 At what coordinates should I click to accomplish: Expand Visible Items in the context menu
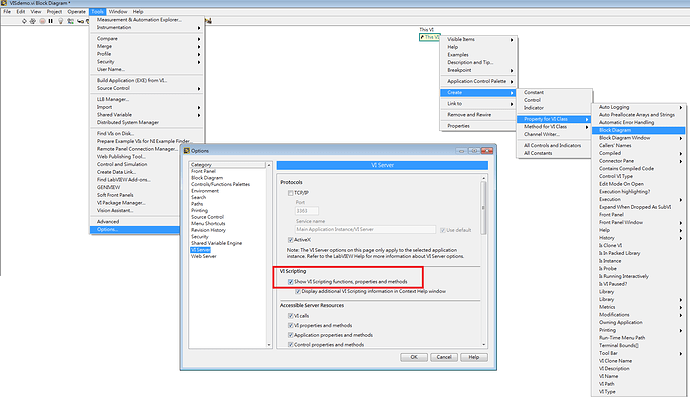(x=479, y=40)
